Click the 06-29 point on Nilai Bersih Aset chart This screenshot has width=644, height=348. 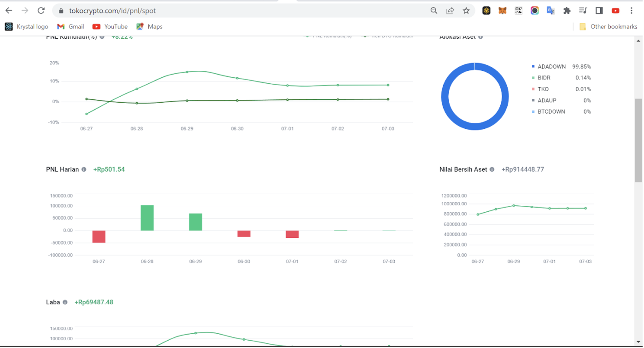[x=514, y=206]
